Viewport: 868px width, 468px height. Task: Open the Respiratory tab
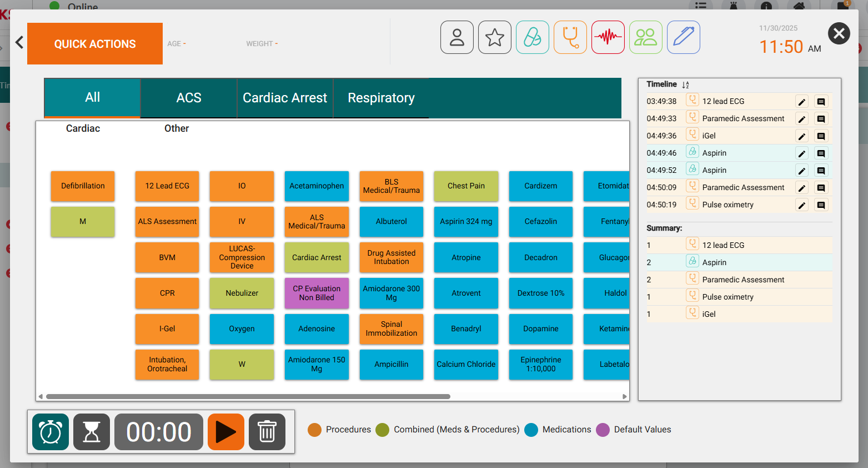pyautogui.click(x=381, y=98)
